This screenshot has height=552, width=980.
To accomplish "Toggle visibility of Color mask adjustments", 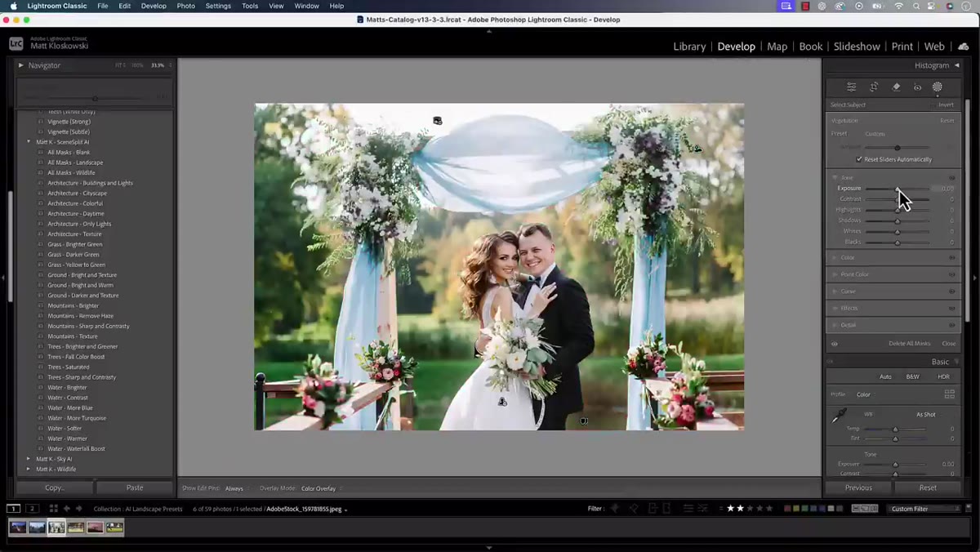I will 952,258.
